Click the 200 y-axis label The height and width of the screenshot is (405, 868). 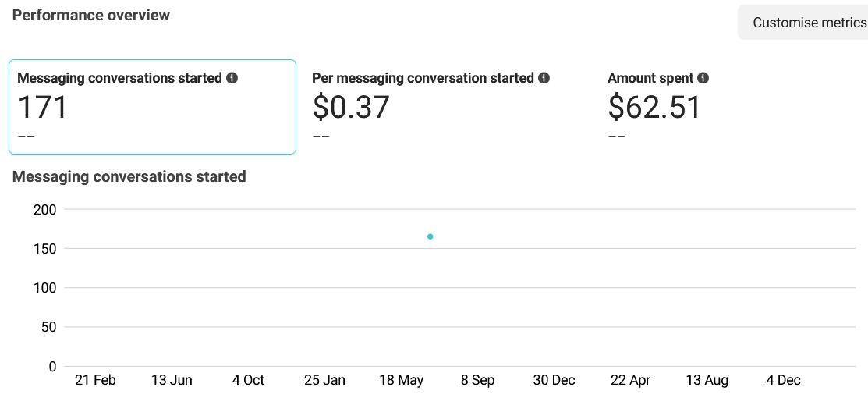(x=45, y=209)
